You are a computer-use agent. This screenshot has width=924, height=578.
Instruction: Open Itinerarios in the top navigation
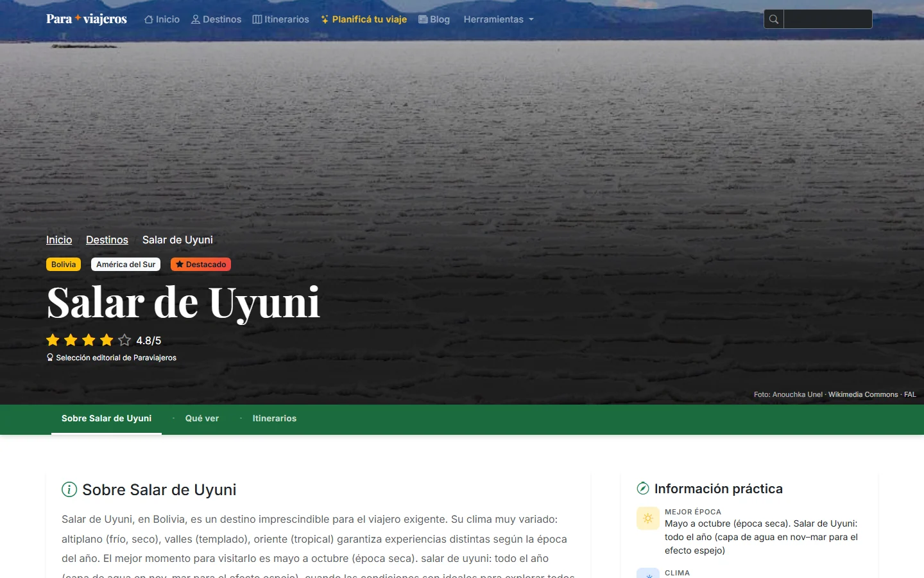coord(281,19)
